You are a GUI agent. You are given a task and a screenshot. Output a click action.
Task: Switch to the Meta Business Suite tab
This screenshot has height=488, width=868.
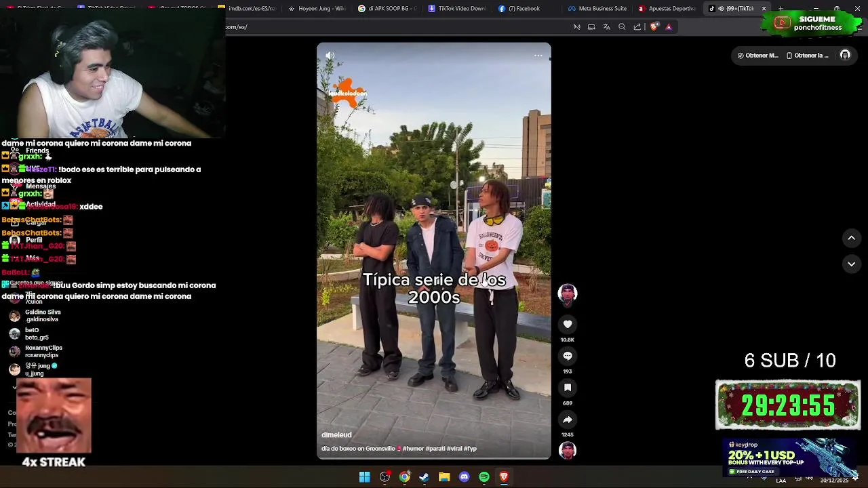click(x=597, y=9)
